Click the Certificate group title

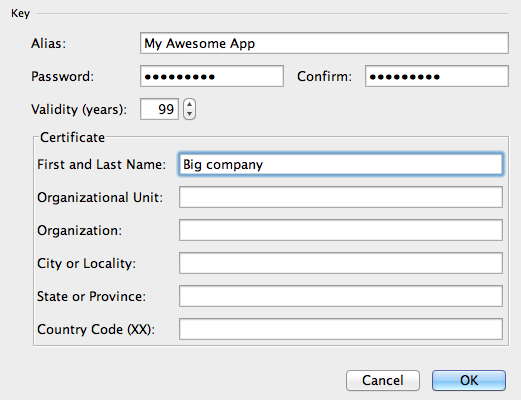click(x=72, y=137)
